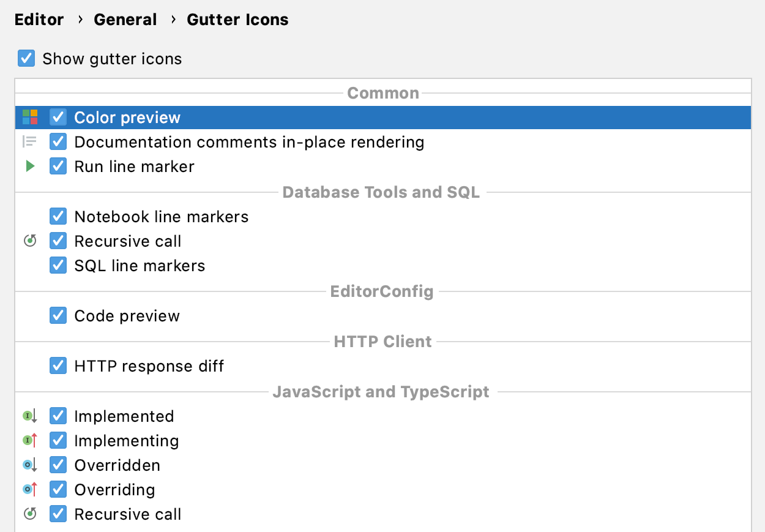Click the JavaScript and TypeScript header
The image size is (765, 532).
tap(381, 392)
